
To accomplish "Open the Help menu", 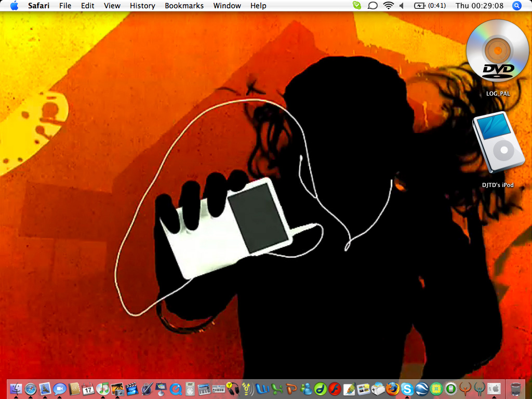I will click(x=258, y=6).
